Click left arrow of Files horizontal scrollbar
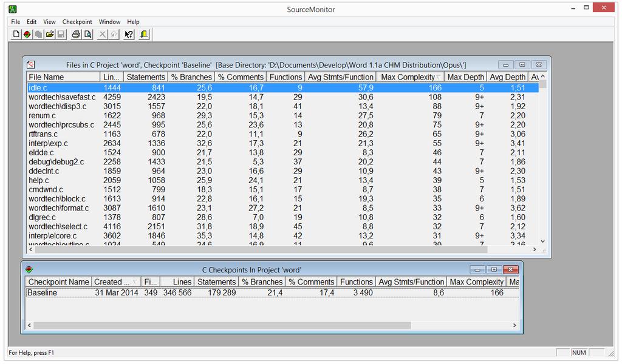Viewport: 622px width, 364px height. click(x=31, y=249)
